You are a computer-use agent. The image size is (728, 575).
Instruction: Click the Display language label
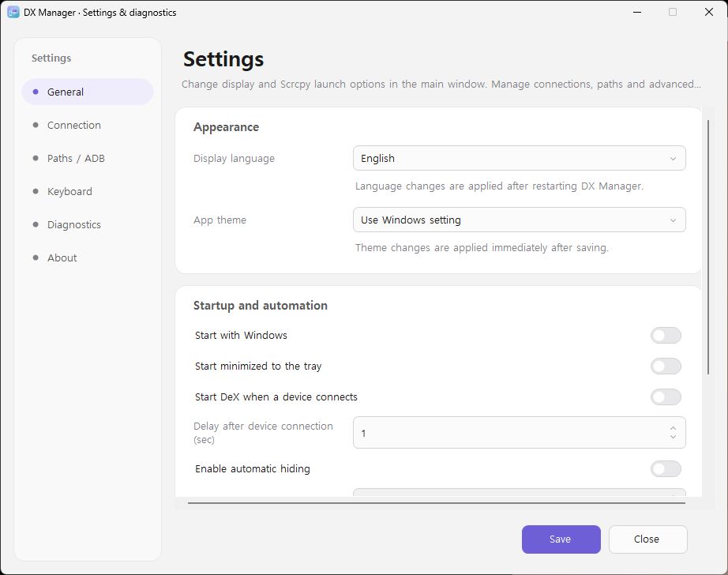point(234,159)
